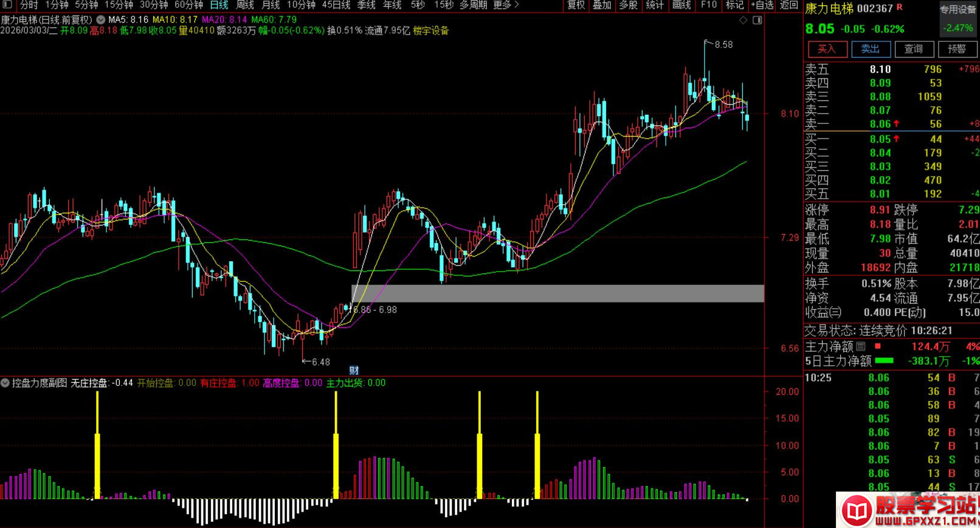Add stock via +自选 button
The width and height of the screenshot is (980, 528).
click(762, 5)
